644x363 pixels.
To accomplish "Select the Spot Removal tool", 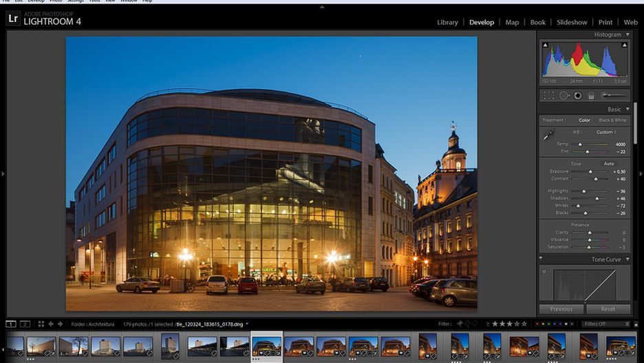I will (563, 96).
